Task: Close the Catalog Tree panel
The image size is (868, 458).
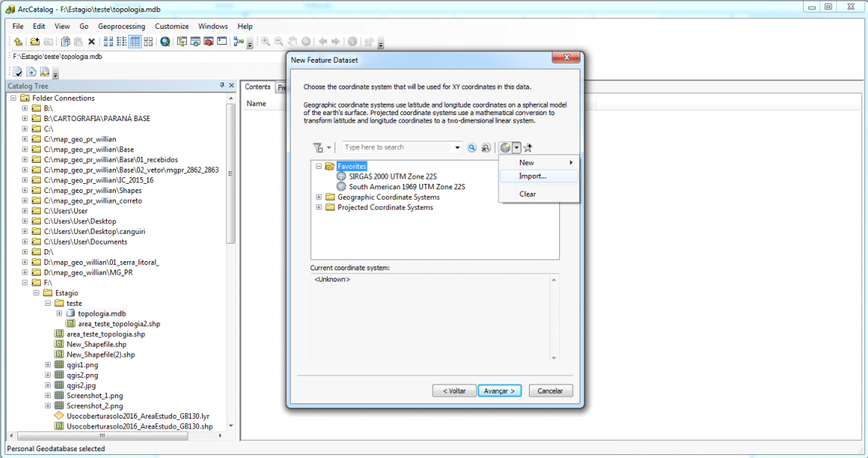Action: coord(232,86)
